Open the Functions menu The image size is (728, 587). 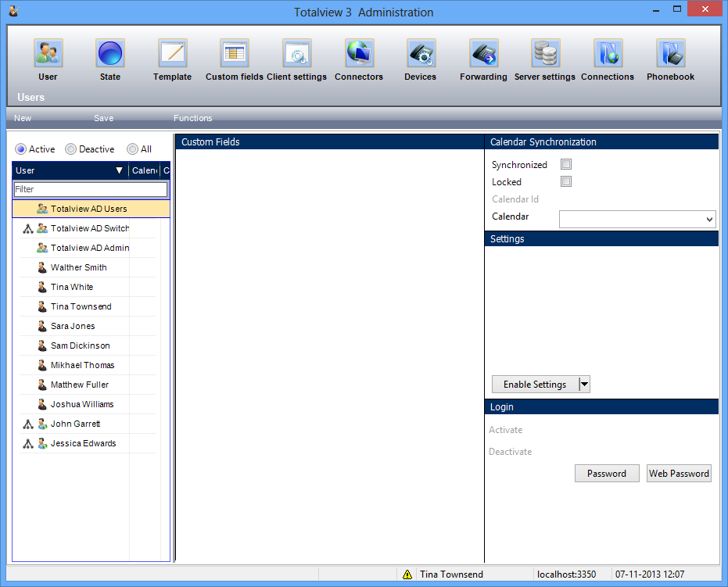tap(192, 118)
